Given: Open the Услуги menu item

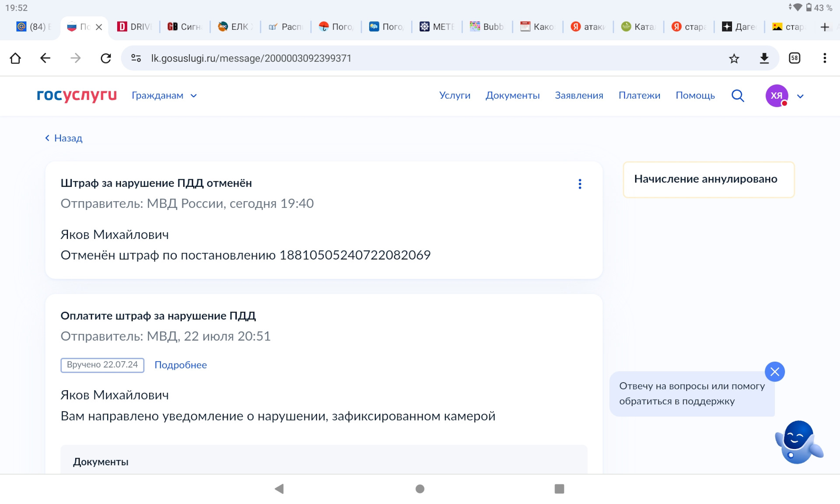Looking at the screenshot, I should coord(455,95).
